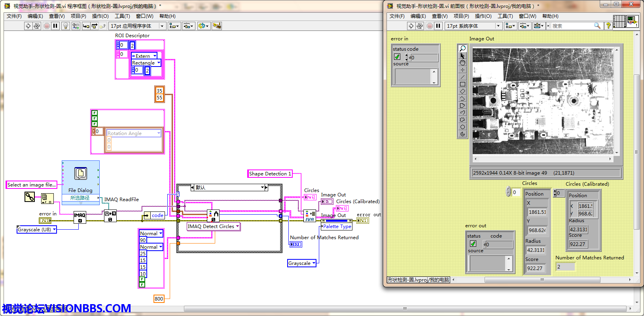Click Run Continuously in front panel toolbar
The width and height of the screenshot is (644, 316).
pos(420,26)
